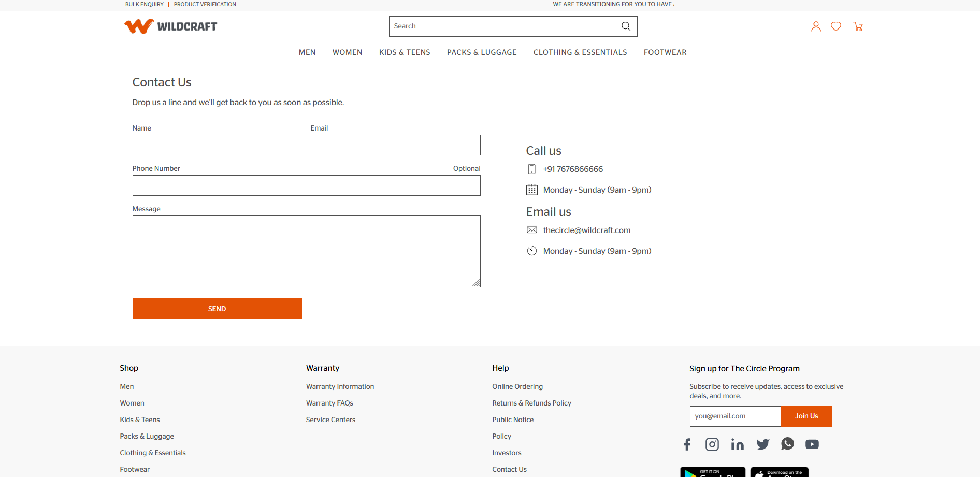This screenshot has height=477, width=980.
Task: Open the Facebook social icon
Action: (x=687, y=444)
